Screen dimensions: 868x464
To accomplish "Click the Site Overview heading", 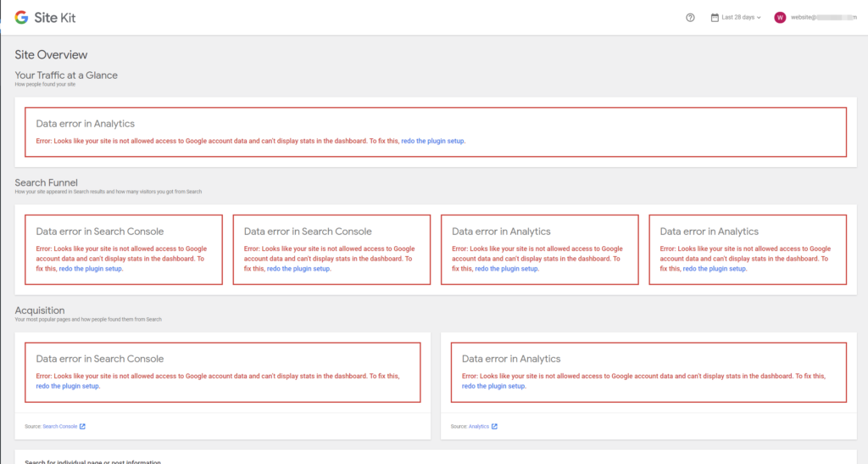I will 51,55.
